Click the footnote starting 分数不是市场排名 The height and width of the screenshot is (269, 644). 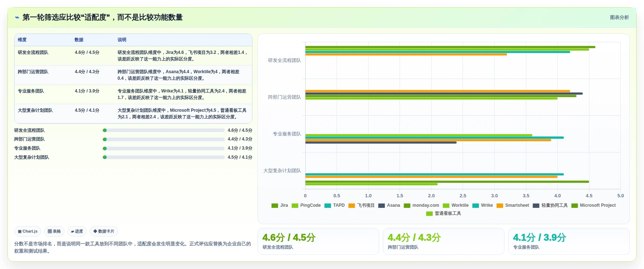pyautogui.click(x=133, y=248)
